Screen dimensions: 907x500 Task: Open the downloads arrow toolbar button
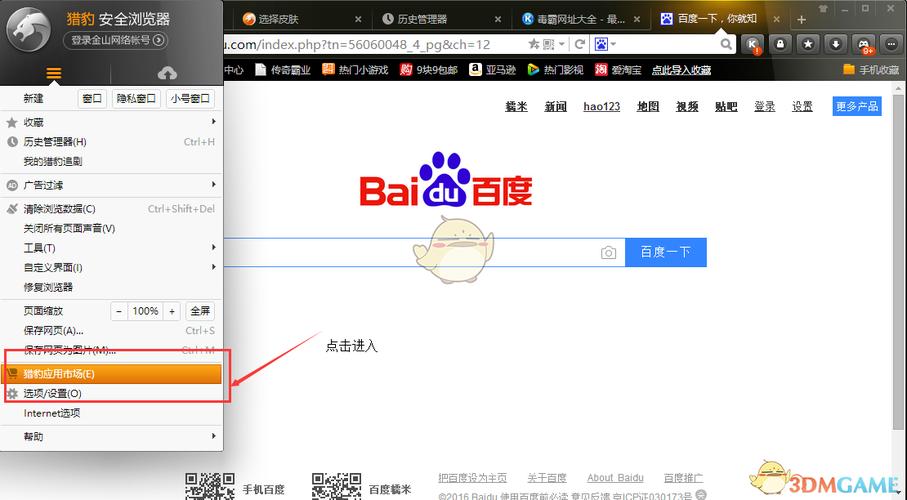[836, 44]
